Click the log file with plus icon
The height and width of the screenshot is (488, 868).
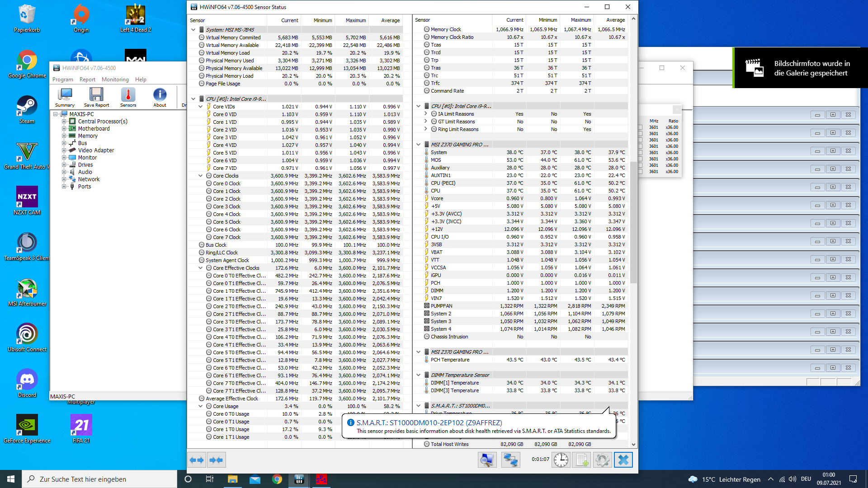point(581,460)
